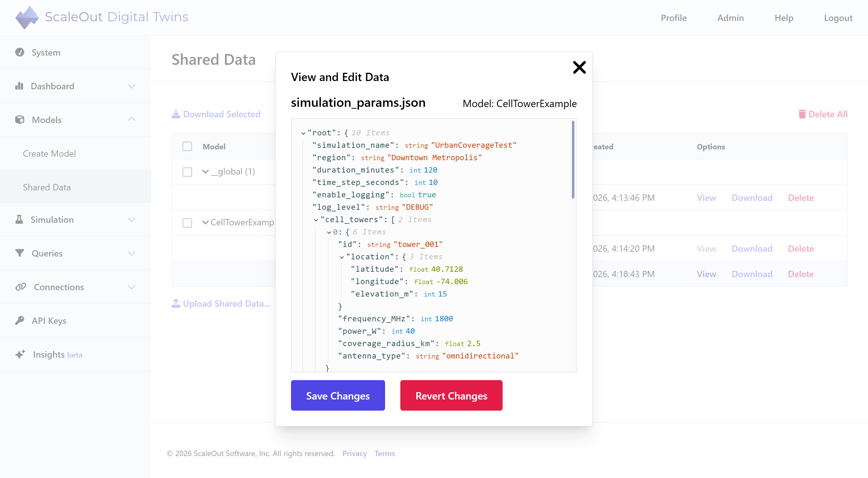Viewport: 868px width, 478px height.
Task: Click Logout in the top bar
Action: point(838,18)
